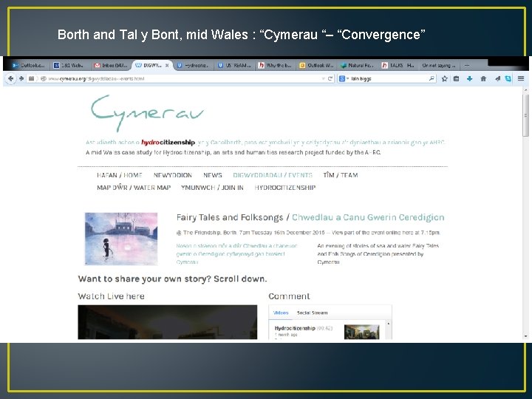The height and width of the screenshot is (399, 532).
Task: Open Chwedlau a Canu Gwerin Ceredigion link
Action: (x=368, y=217)
